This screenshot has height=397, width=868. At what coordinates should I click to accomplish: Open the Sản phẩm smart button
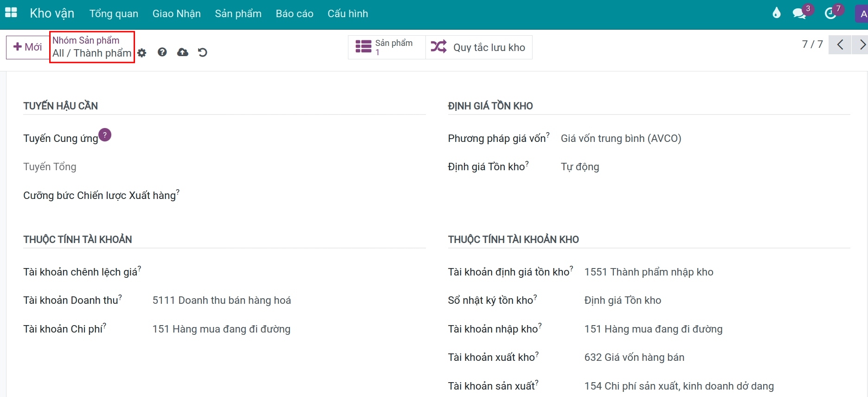tap(387, 47)
